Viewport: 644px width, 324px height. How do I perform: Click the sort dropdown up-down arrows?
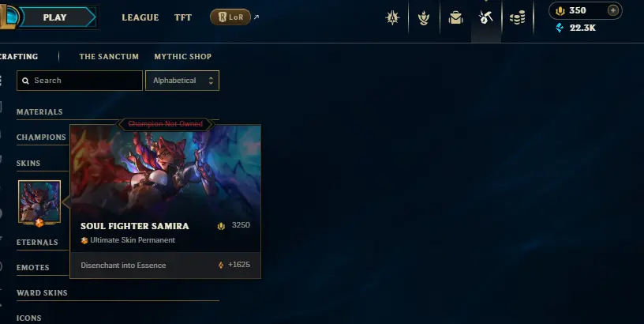pyautogui.click(x=211, y=81)
